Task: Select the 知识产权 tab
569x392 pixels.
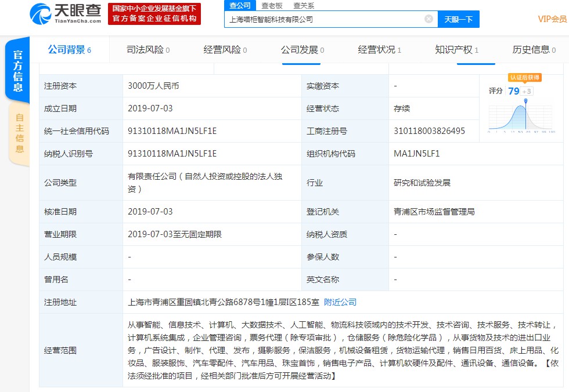Action: [x=456, y=50]
